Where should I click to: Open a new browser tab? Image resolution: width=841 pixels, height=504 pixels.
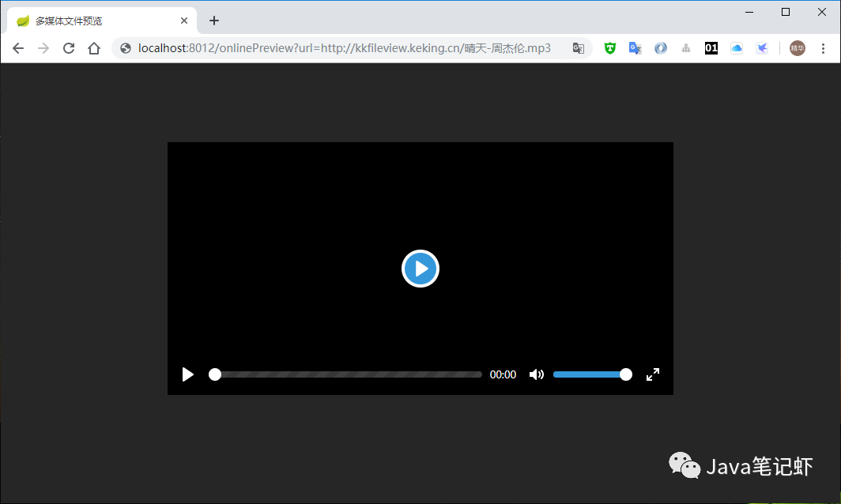[214, 21]
